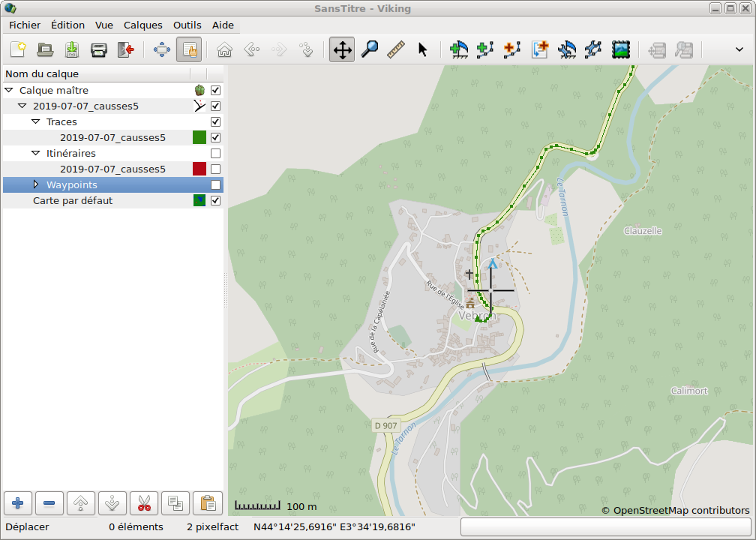Click the Print map icon
756x540 pixels.
98,50
